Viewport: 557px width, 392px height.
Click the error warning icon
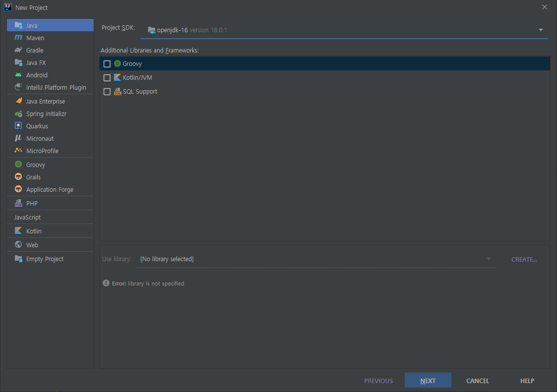[106, 283]
